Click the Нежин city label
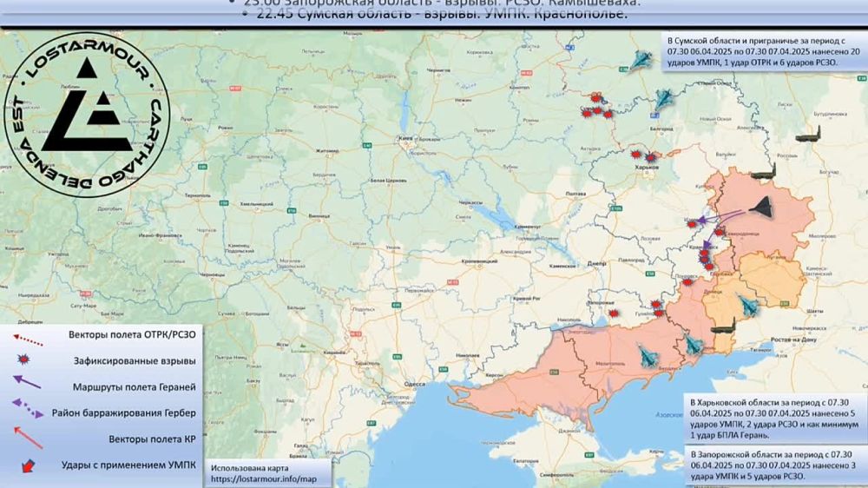Viewport: 868px width, 488px height. (463, 100)
